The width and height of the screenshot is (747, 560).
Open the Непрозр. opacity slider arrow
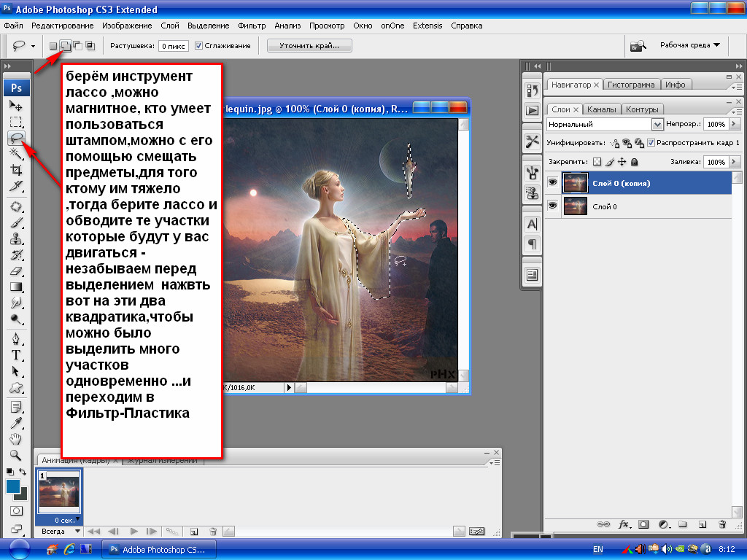pos(734,124)
